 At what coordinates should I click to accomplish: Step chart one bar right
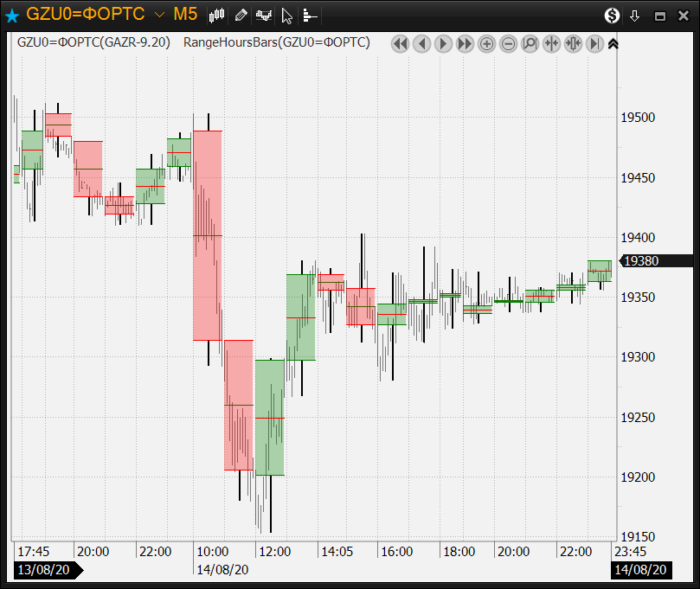443,43
